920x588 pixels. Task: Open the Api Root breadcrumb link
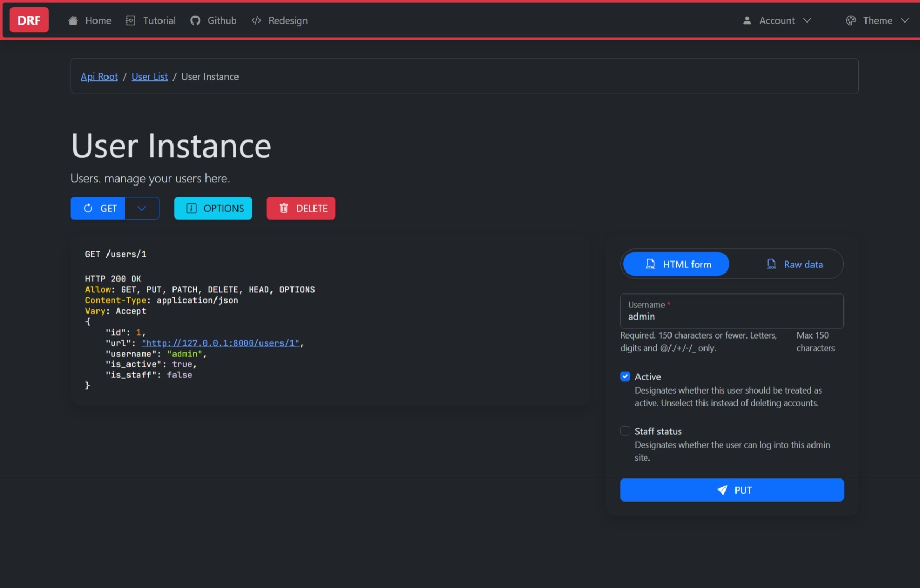pos(99,77)
